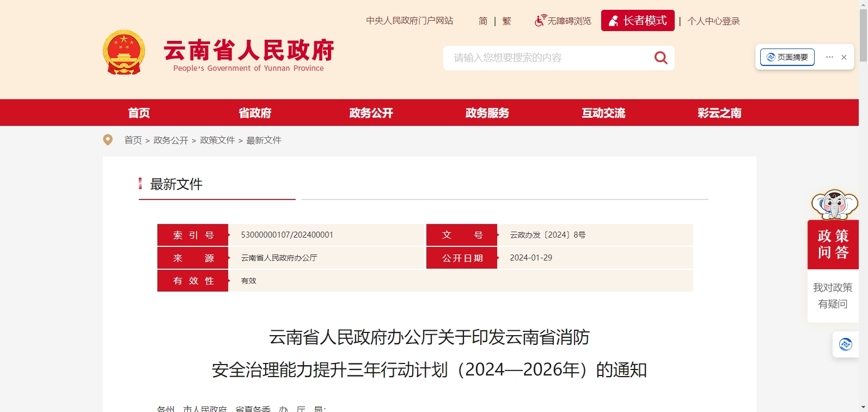The width and height of the screenshot is (868, 412).
Task: Click 个人中心登录 link
Action: (x=713, y=21)
